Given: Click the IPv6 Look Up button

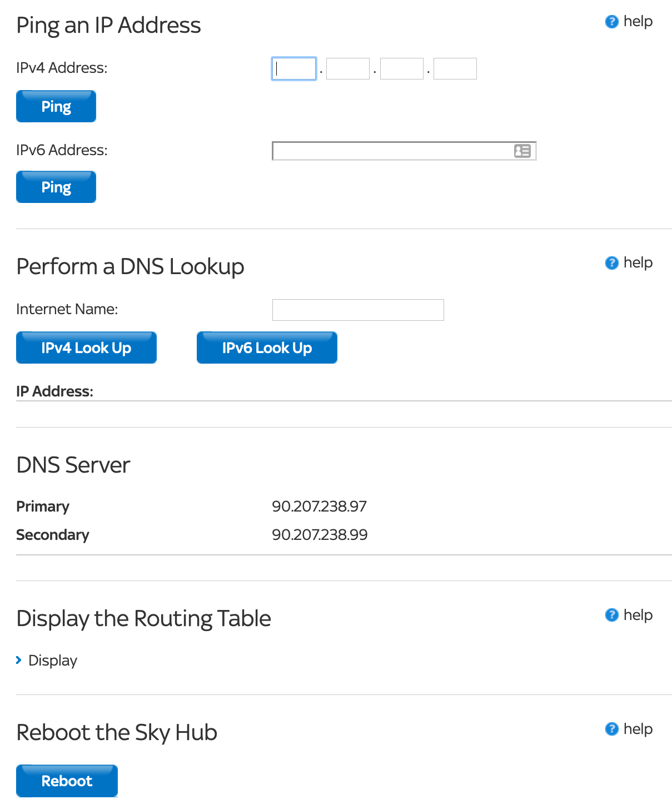Looking at the screenshot, I should 267,348.
